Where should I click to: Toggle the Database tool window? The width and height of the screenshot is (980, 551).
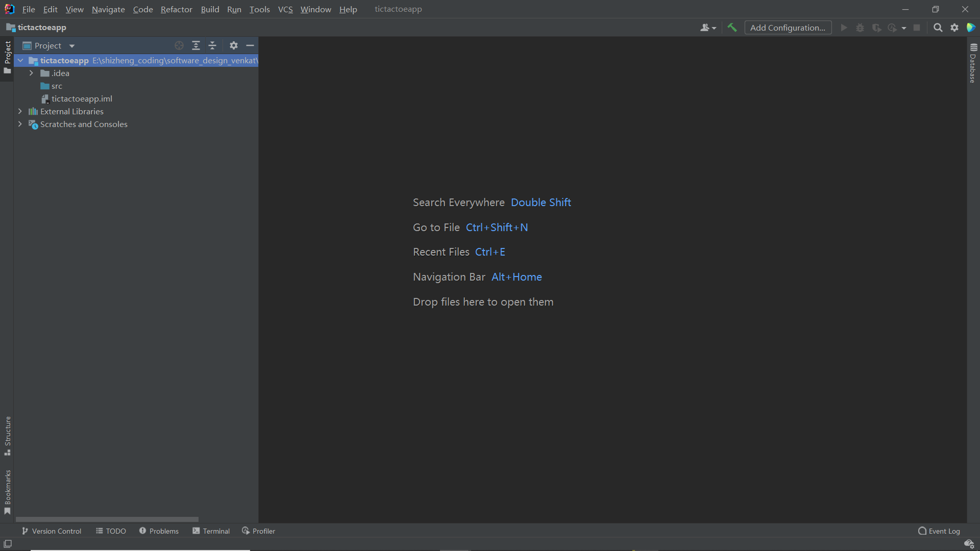pyautogui.click(x=973, y=63)
